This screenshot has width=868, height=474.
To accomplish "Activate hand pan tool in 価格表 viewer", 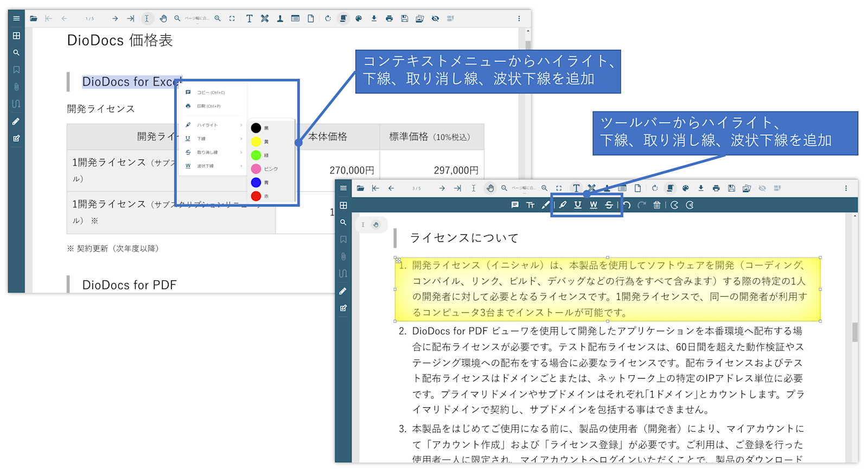I will pos(163,18).
